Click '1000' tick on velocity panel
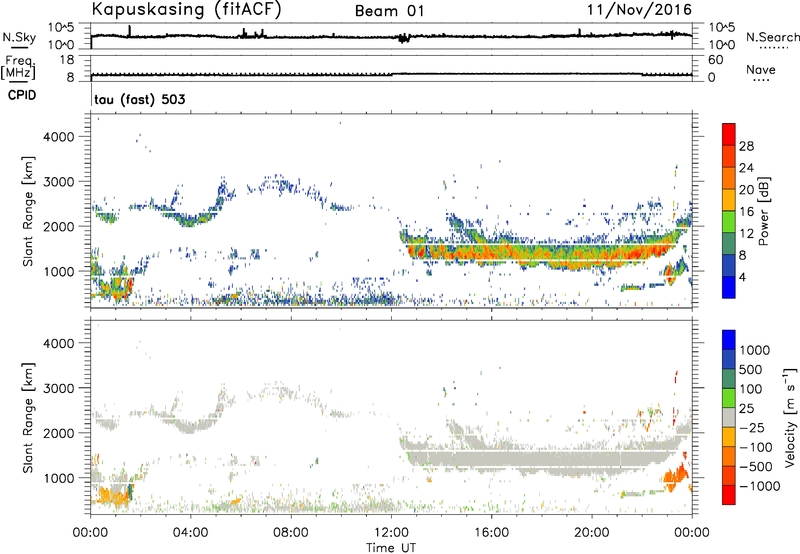This screenshot has height=554, width=800. [58, 478]
